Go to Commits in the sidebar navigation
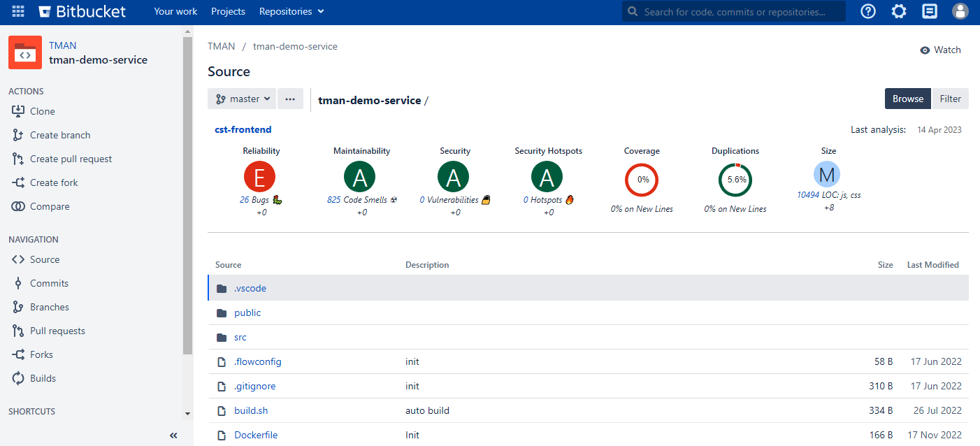This screenshot has height=446, width=980. (49, 283)
